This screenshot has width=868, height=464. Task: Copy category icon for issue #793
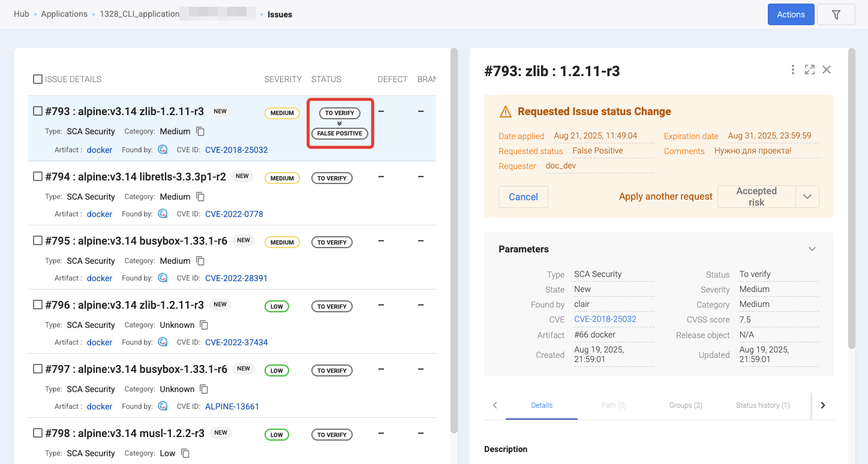(x=200, y=131)
